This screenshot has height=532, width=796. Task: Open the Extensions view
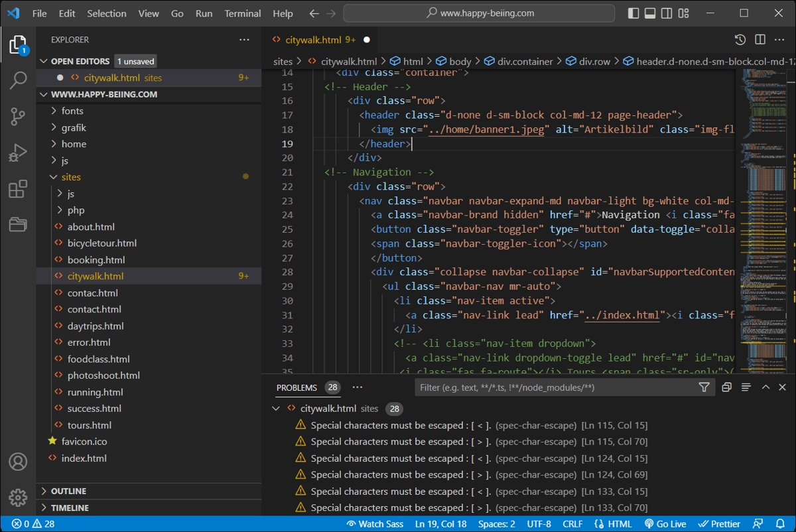18,188
